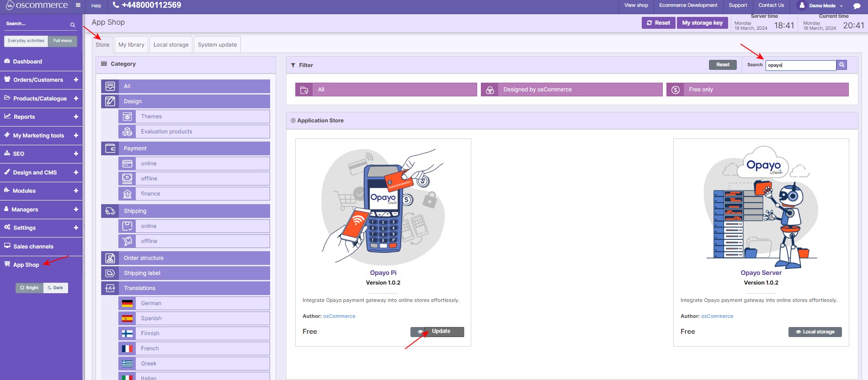Open Demo Mode user dropdown
Image resolution: width=868 pixels, height=380 pixels.
pyautogui.click(x=821, y=5)
